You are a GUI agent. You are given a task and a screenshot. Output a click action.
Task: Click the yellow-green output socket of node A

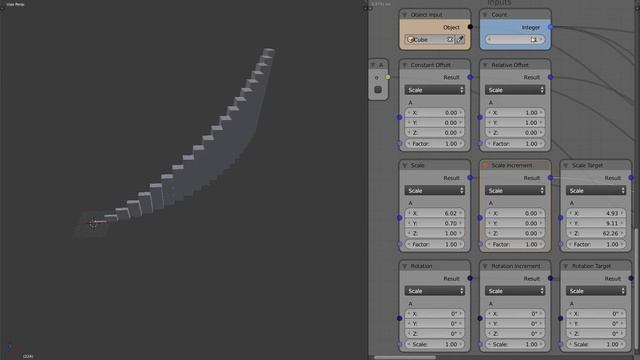[388, 77]
